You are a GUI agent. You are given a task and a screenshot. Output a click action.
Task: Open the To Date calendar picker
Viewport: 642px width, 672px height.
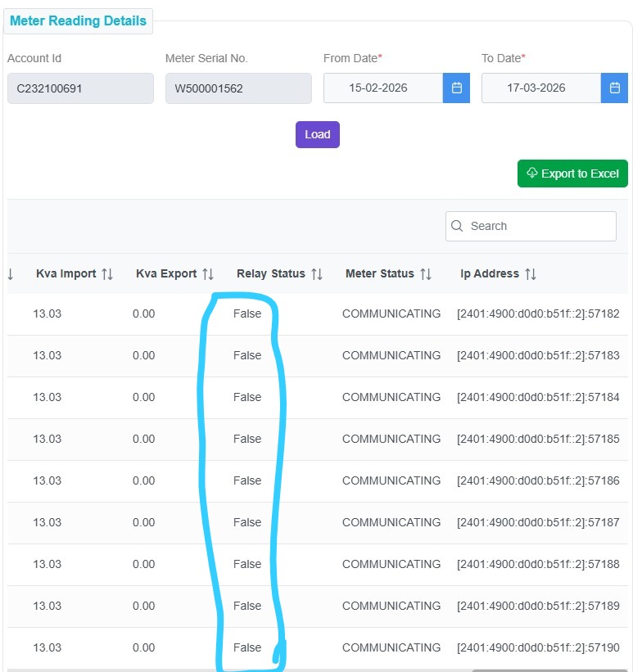tap(614, 88)
